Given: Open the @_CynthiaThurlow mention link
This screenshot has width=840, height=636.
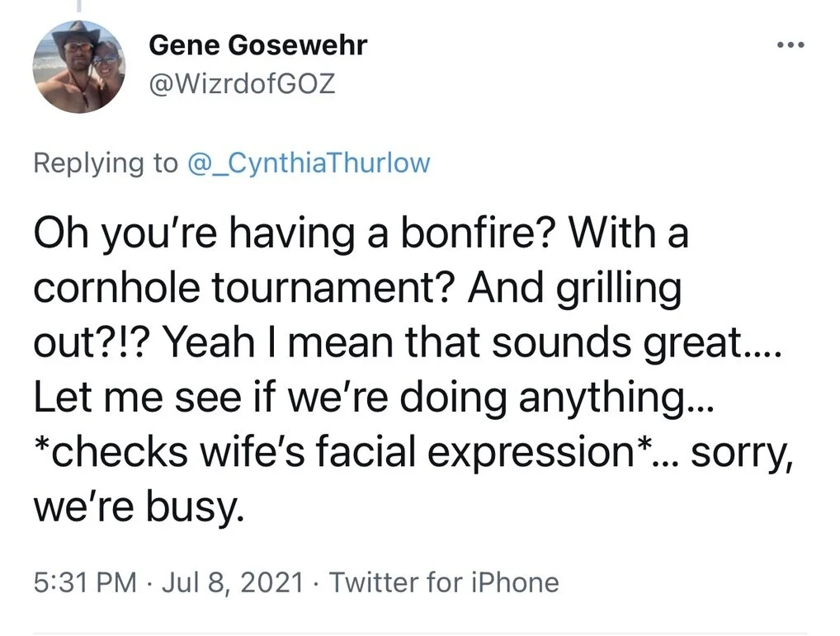Looking at the screenshot, I should 309,163.
